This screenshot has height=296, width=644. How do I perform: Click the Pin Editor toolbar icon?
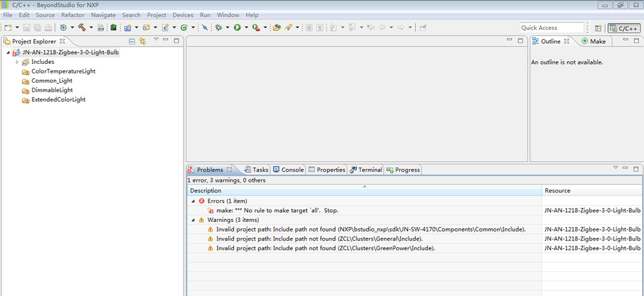pos(423,28)
